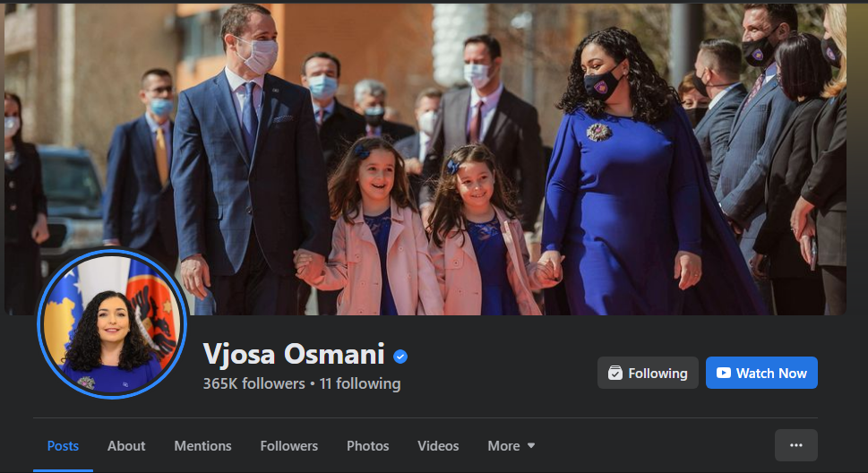The image size is (868, 473).
Task: Click the video icon on Watch Now
Action: (724, 373)
